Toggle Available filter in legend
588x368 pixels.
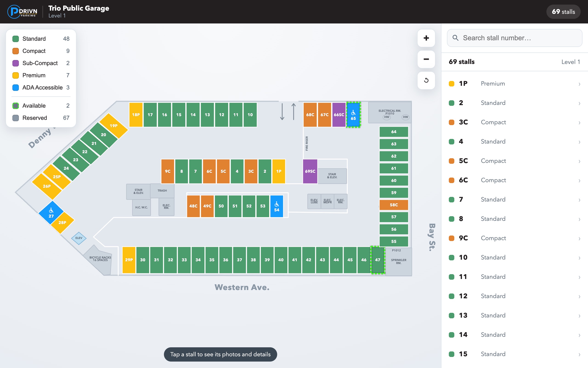pos(41,106)
